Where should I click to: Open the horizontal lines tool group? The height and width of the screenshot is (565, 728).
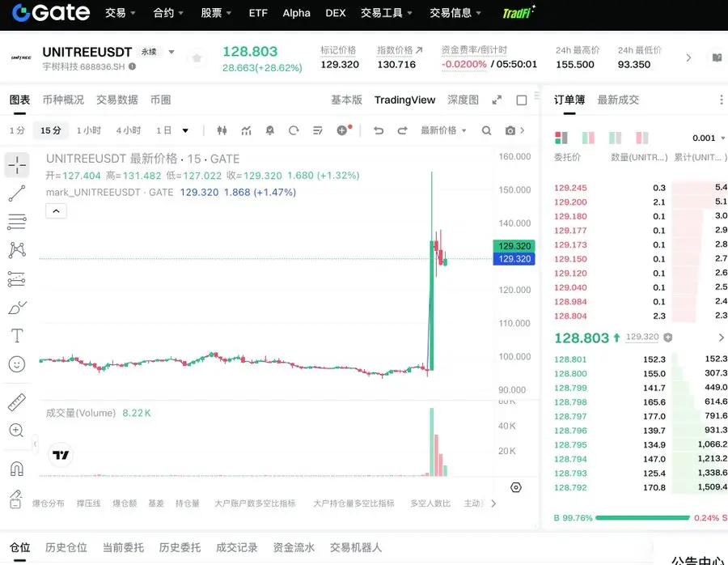(x=17, y=222)
